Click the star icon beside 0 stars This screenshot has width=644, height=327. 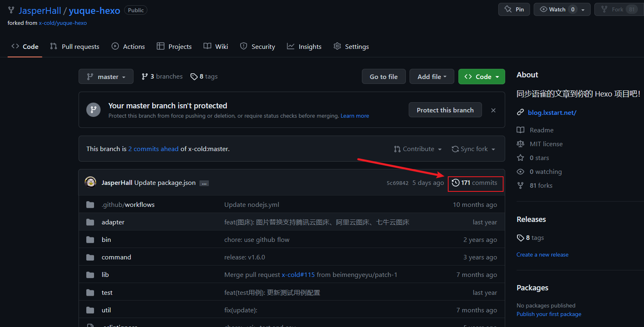click(520, 158)
